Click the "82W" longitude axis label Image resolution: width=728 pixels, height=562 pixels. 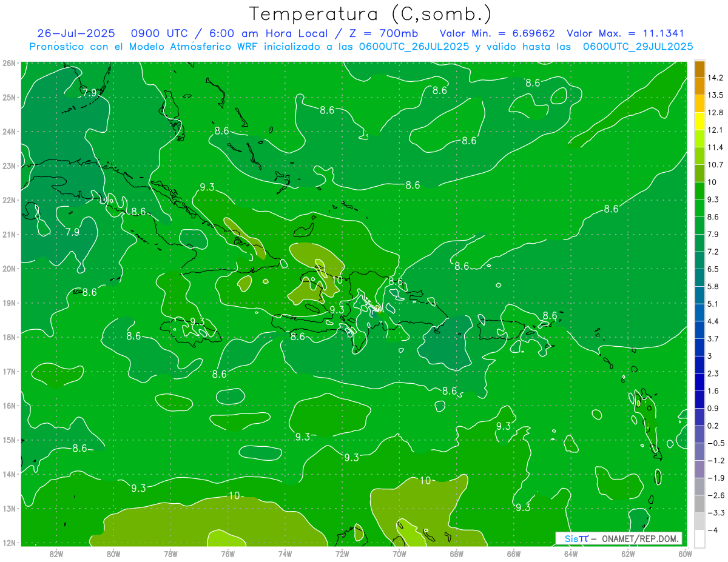pyautogui.click(x=56, y=554)
